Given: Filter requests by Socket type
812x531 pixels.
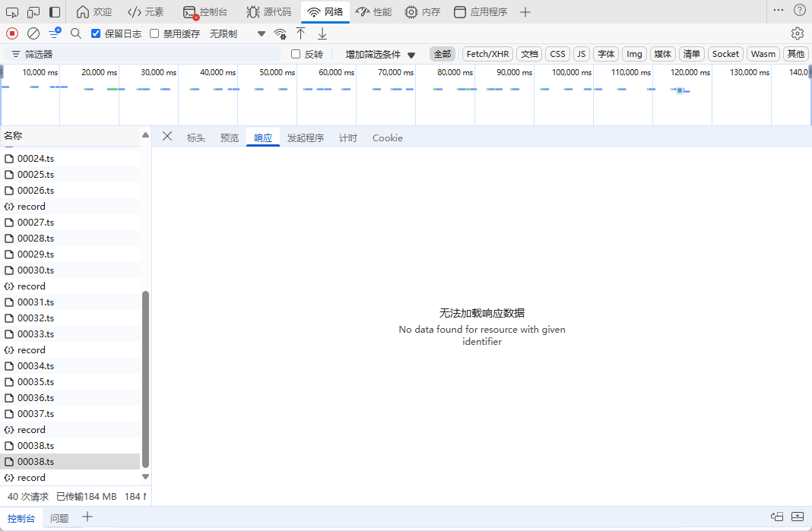Looking at the screenshot, I should click(725, 54).
